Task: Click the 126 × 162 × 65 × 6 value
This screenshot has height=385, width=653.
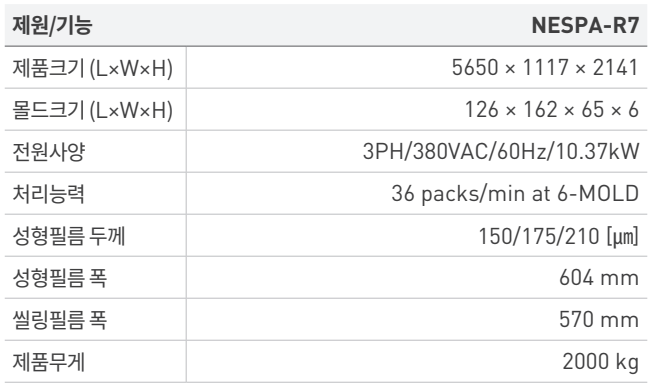Action: click(551, 110)
